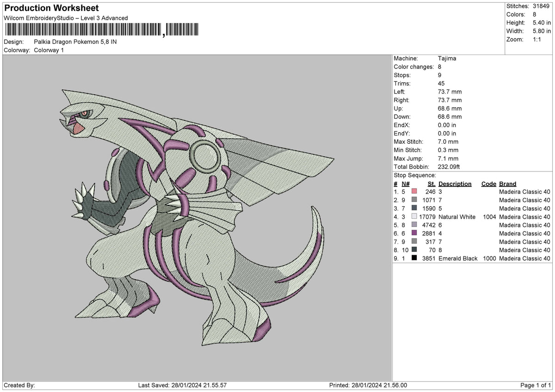Click the pink swatch in stop 1
The height and width of the screenshot is (392, 555).
pos(414,192)
